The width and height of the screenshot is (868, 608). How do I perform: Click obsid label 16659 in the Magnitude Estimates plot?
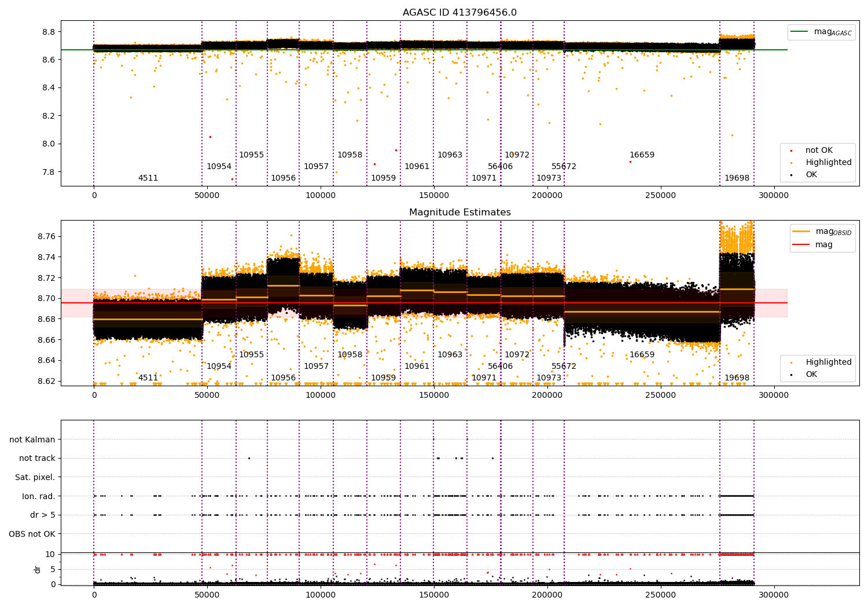(642, 355)
